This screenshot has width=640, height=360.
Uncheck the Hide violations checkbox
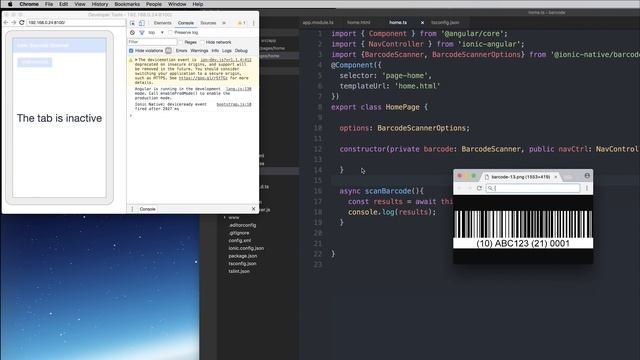coord(131,51)
